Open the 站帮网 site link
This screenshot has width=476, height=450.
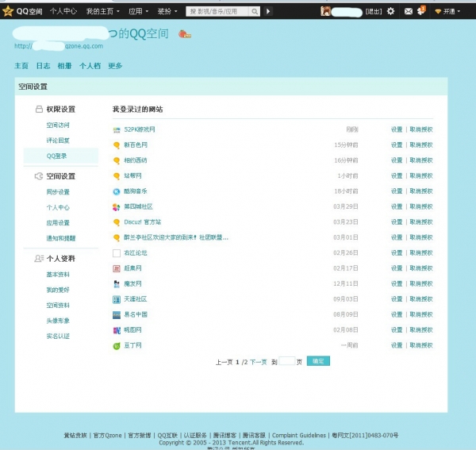(x=132, y=176)
